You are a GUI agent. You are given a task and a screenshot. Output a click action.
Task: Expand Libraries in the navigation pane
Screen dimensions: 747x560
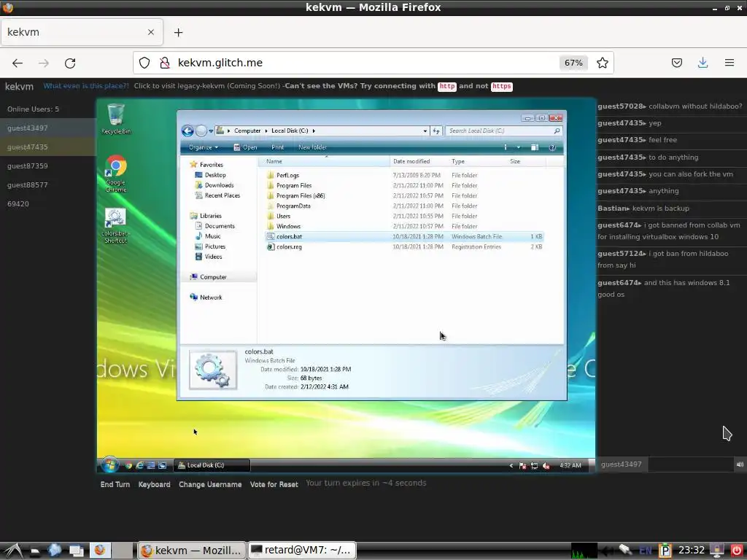(206, 216)
